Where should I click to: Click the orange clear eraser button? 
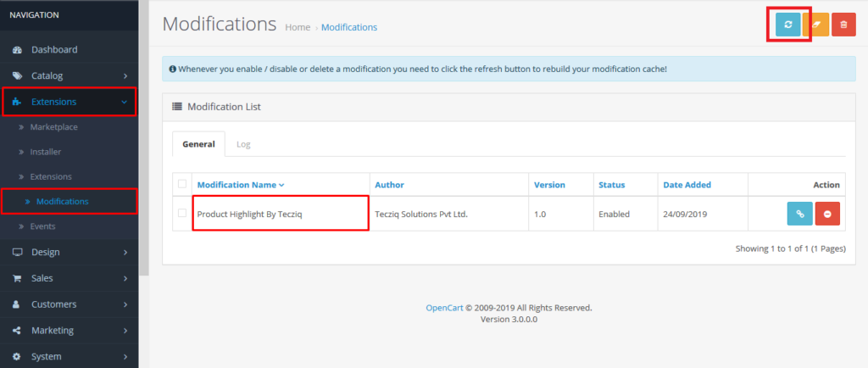[815, 25]
